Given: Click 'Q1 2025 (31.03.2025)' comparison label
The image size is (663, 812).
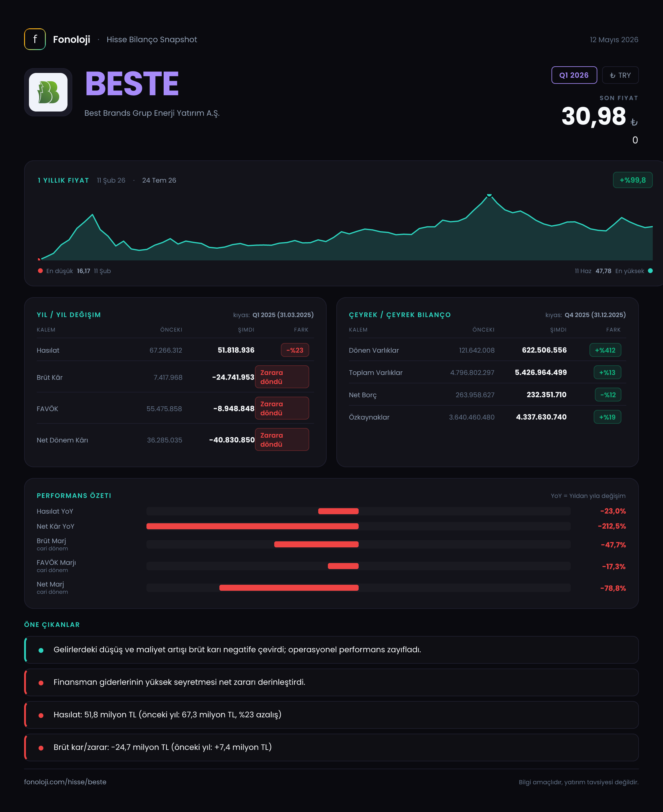Looking at the screenshot, I should [283, 315].
